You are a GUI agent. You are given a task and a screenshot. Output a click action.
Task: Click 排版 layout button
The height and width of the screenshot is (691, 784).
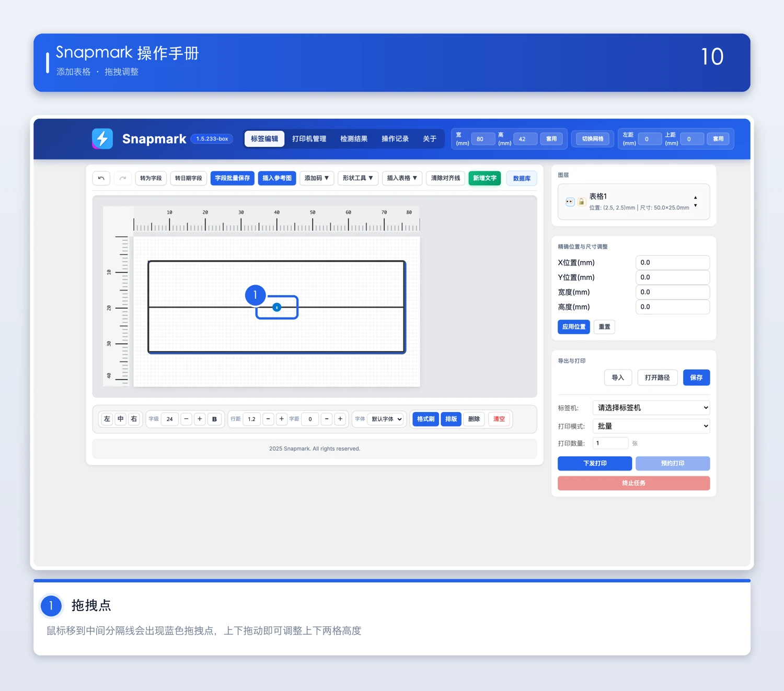[451, 419]
